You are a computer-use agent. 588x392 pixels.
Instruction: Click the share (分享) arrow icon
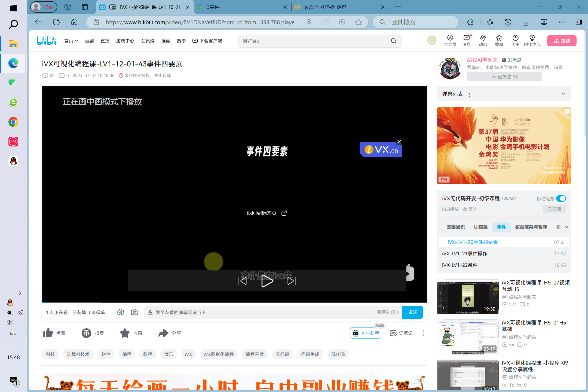pos(163,333)
